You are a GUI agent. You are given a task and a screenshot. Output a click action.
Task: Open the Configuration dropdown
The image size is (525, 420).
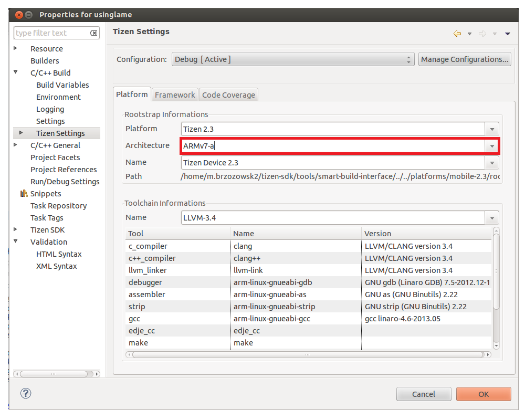coord(292,59)
